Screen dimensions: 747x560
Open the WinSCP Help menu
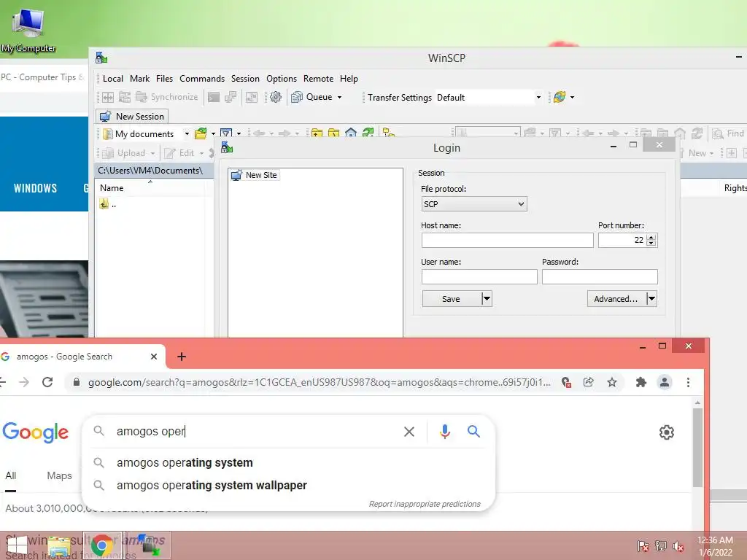[349, 79]
